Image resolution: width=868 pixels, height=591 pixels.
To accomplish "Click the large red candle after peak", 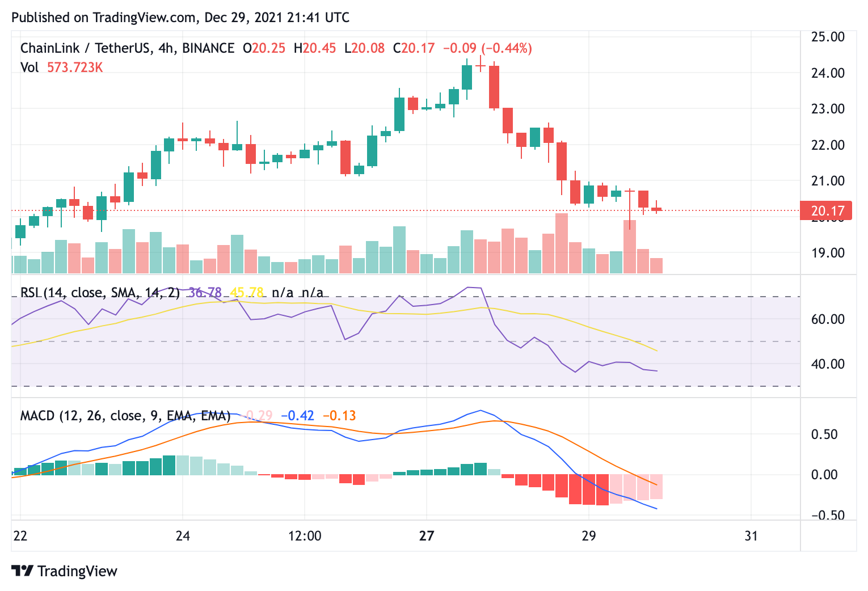I will tap(494, 87).
